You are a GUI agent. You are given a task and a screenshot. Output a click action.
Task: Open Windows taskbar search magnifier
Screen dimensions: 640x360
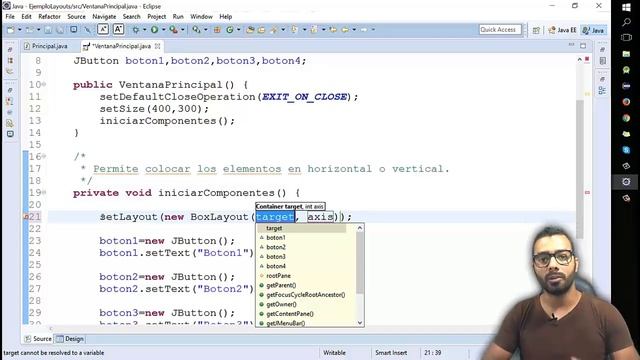(626, 22)
